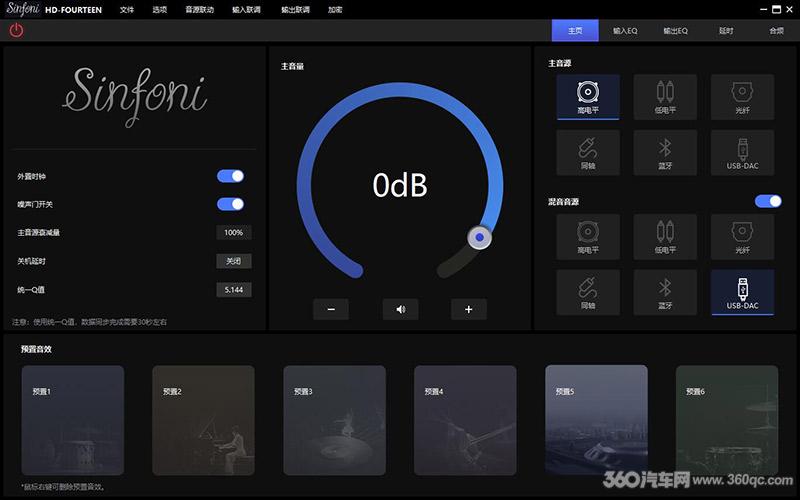Screen dimensions: 800x500
Task: Toggle the 噪声门开关 noise gate switch
Action: pyautogui.click(x=231, y=204)
